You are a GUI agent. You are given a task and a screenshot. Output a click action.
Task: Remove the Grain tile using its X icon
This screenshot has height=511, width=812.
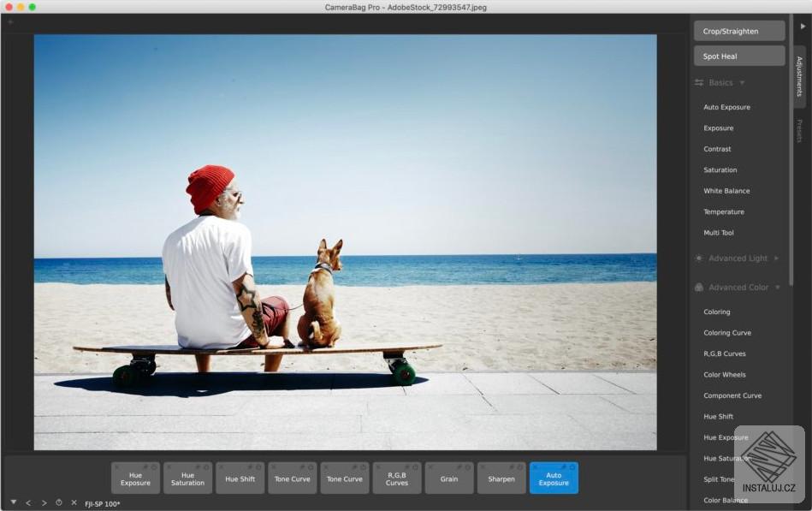coord(430,465)
